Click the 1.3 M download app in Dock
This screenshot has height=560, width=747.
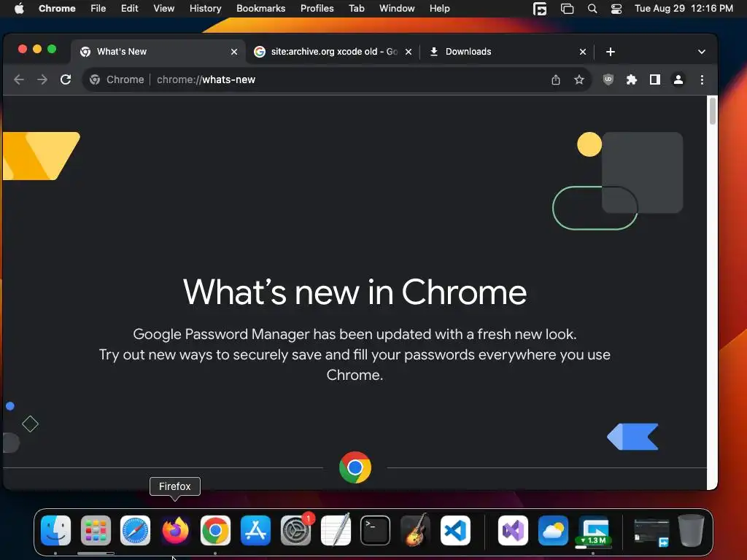(593, 530)
